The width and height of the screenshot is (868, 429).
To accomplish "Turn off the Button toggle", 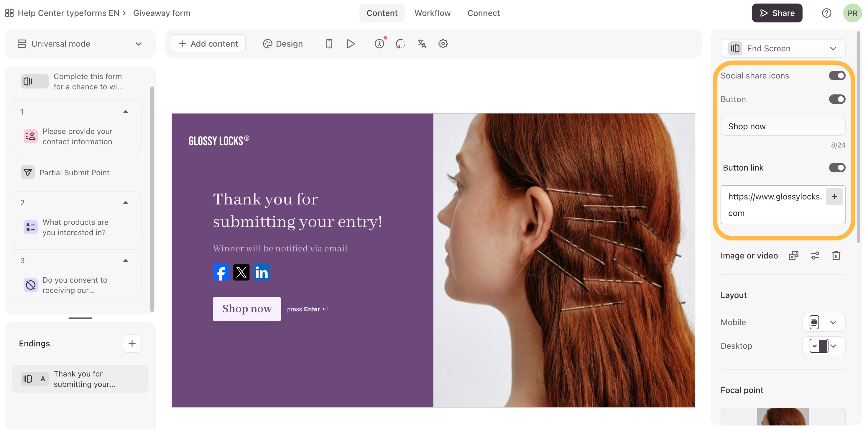I will (x=837, y=99).
